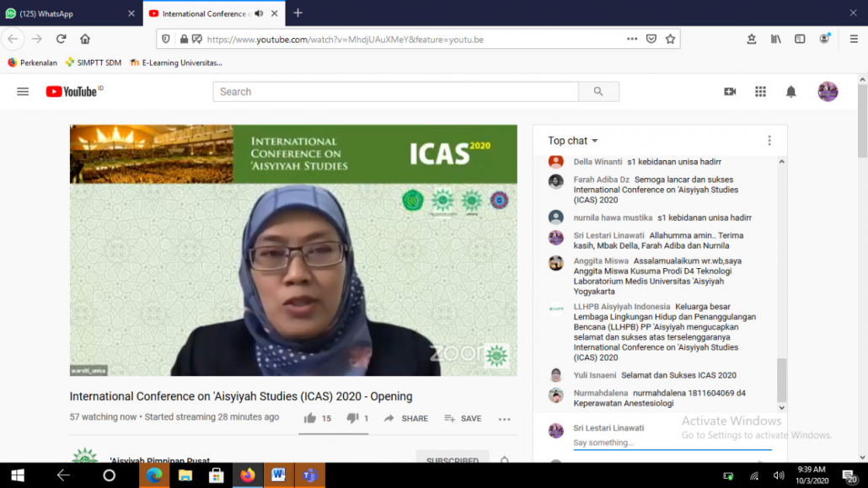Image resolution: width=868 pixels, height=488 pixels.
Task: Open the notifications bell
Action: pyautogui.click(x=790, y=92)
